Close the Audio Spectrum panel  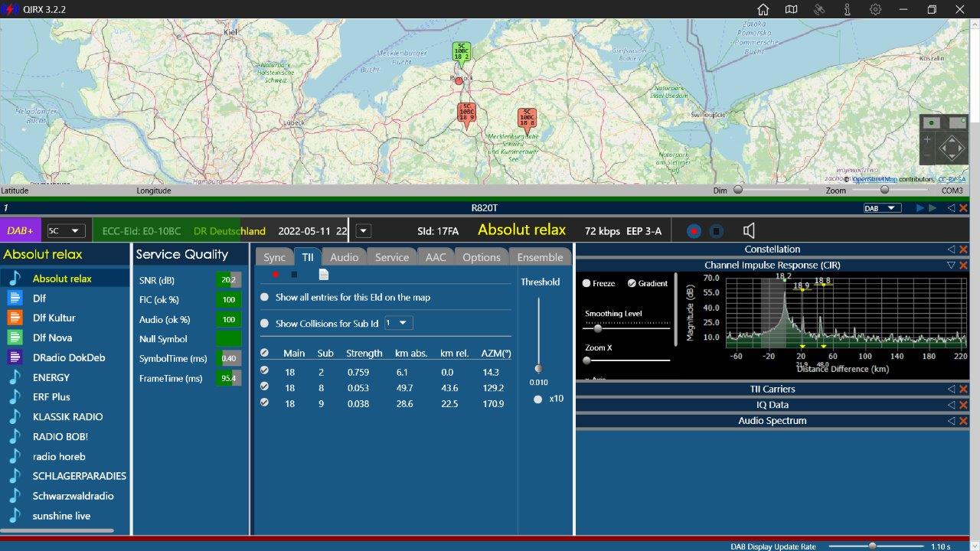tap(963, 421)
